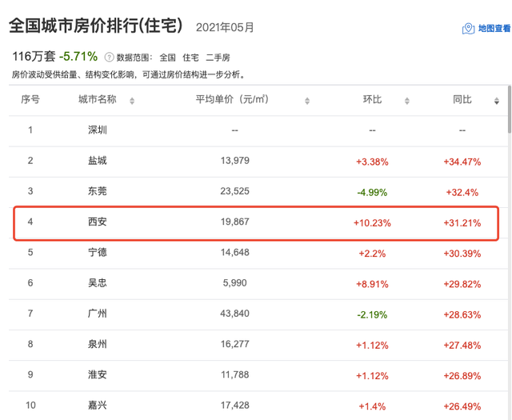Viewport: 512px width, 420px height.
Task: Open the 盐城 city row
Action: pos(258,161)
